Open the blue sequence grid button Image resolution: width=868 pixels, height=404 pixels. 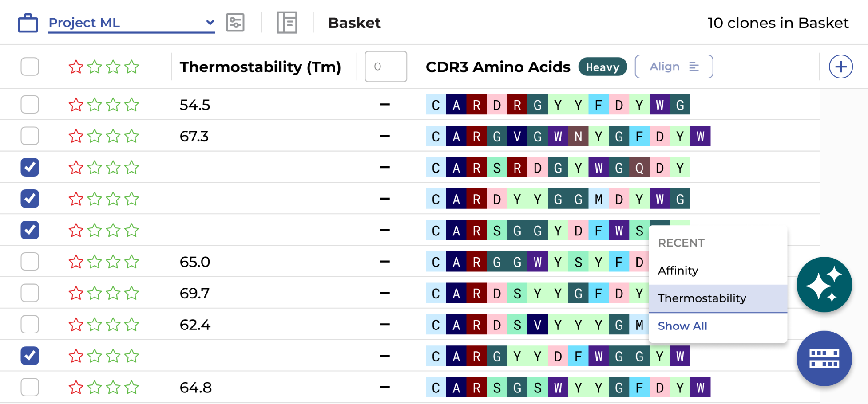click(824, 358)
